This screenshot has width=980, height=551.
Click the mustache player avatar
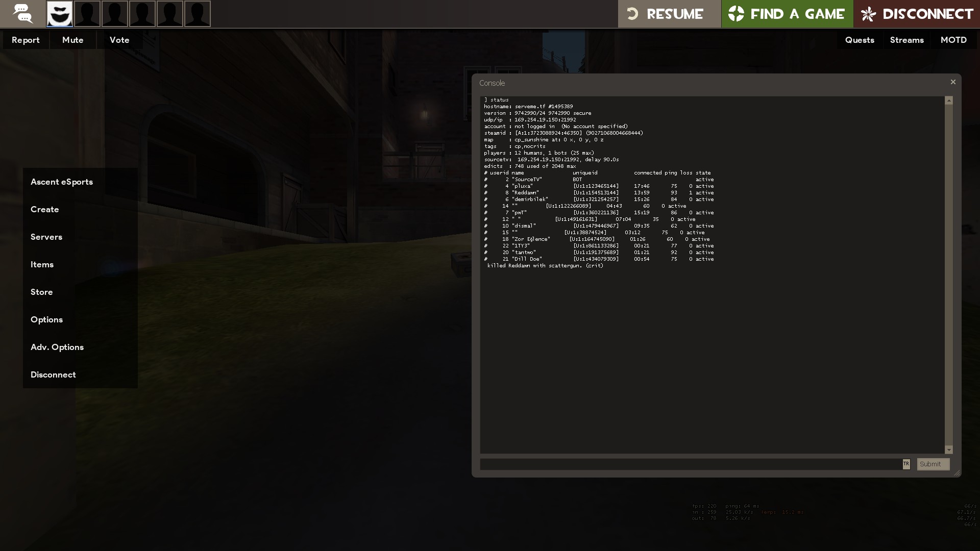coord(60,14)
